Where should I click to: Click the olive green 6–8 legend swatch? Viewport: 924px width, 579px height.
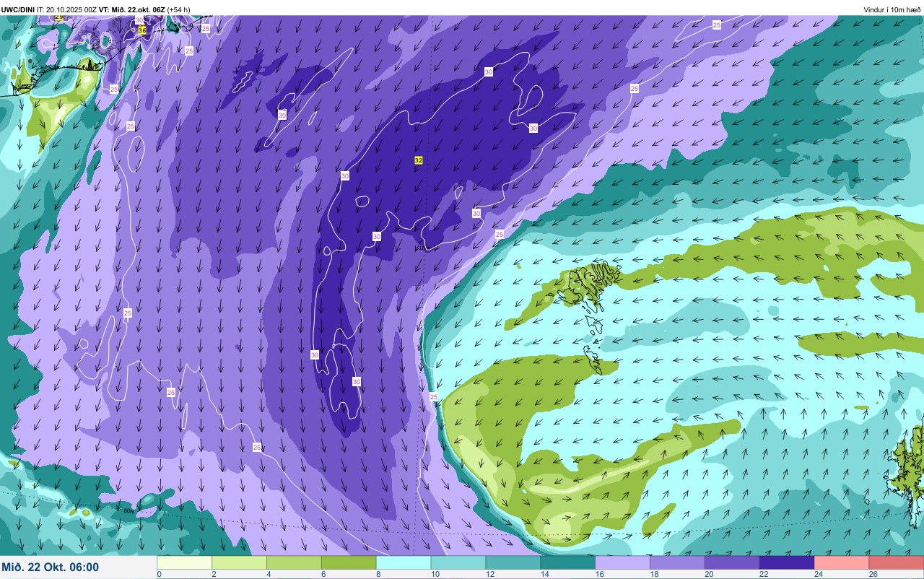point(349,562)
